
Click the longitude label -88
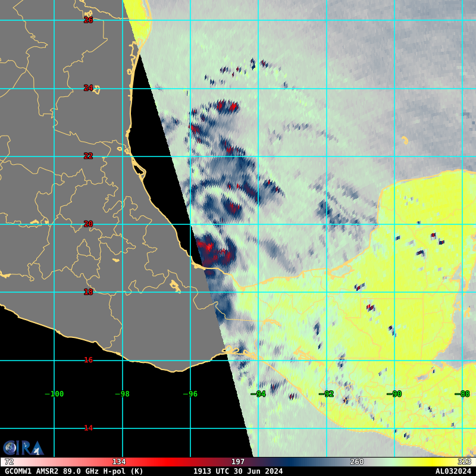point(462,394)
